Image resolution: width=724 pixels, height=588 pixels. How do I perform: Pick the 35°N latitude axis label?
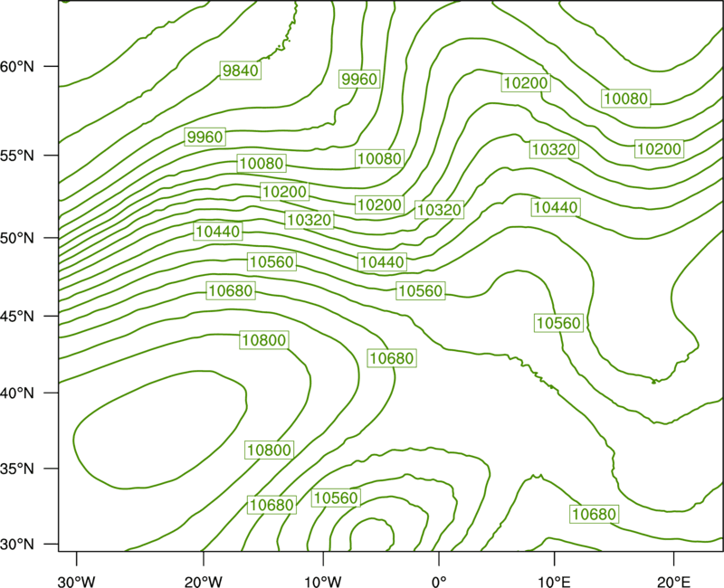[17, 469]
